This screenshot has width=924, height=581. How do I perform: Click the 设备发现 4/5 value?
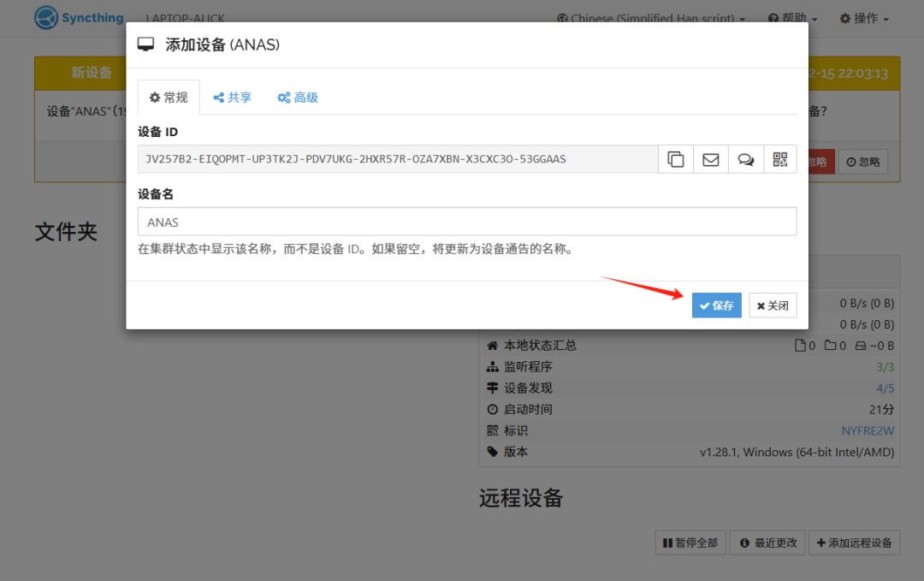pyautogui.click(x=885, y=388)
